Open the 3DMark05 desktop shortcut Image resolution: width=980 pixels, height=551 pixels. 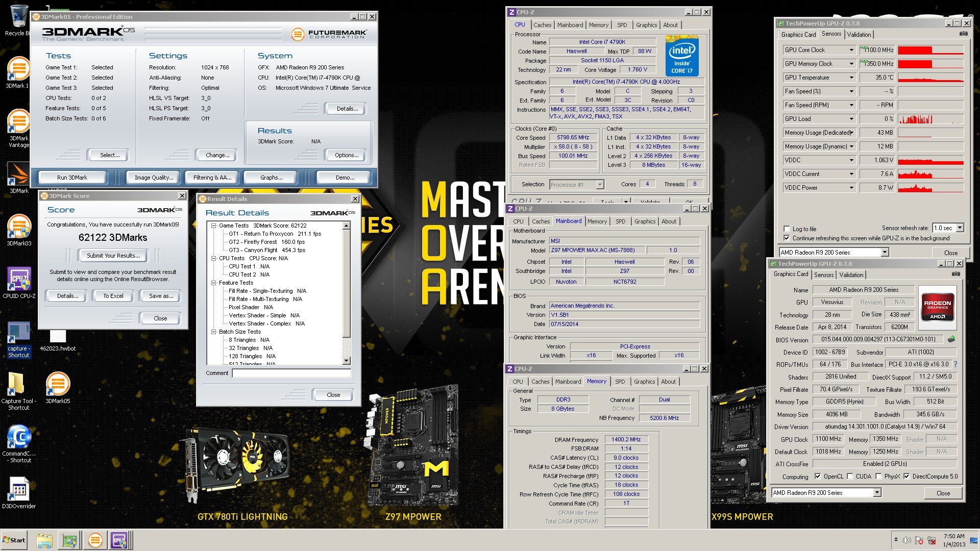pyautogui.click(x=58, y=388)
